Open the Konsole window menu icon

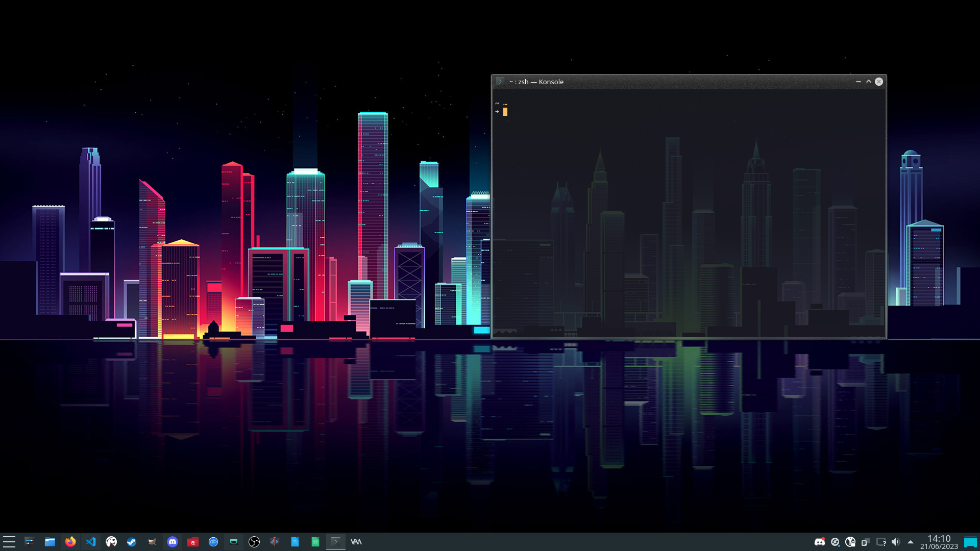[500, 82]
